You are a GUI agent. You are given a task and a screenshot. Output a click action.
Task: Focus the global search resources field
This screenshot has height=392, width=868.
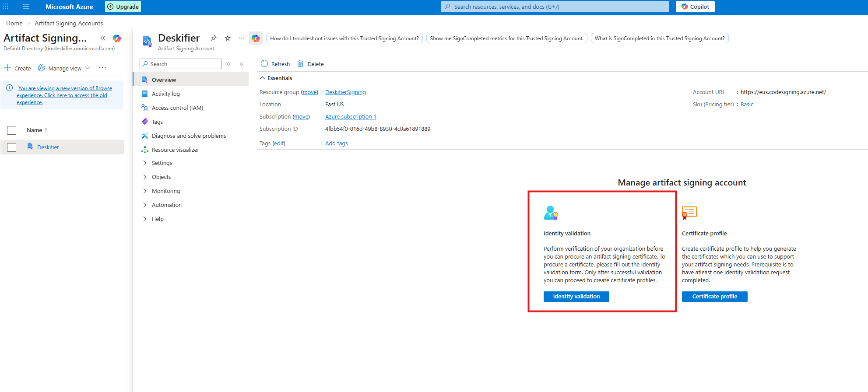pos(555,7)
